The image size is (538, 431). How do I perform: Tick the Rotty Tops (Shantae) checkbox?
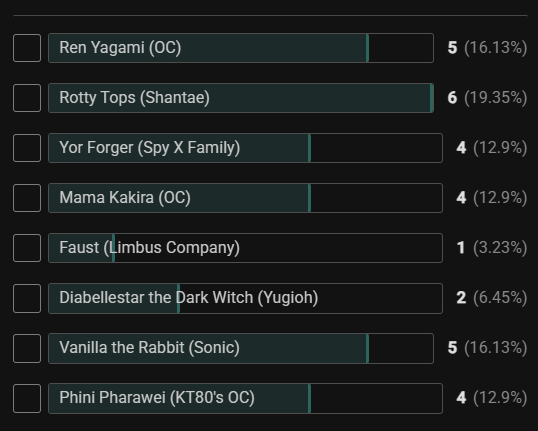[x=27, y=98]
